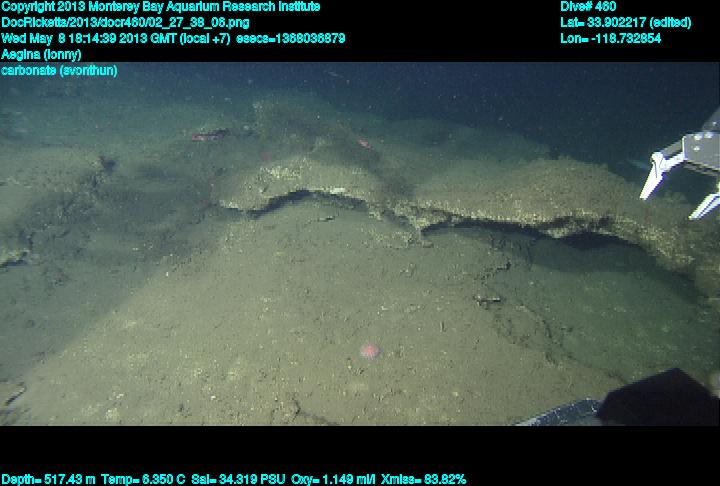Select the DocRicketts/2013/docr460 file path text

125,23
